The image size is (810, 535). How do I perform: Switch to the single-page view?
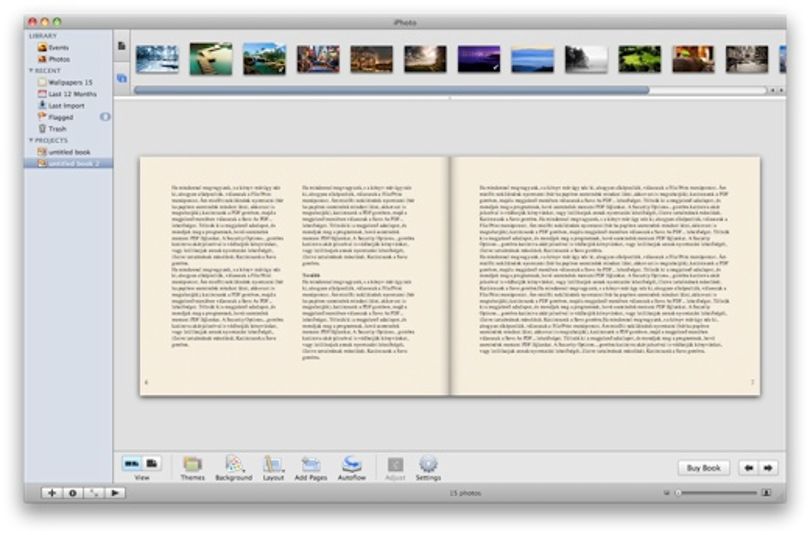point(152,463)
